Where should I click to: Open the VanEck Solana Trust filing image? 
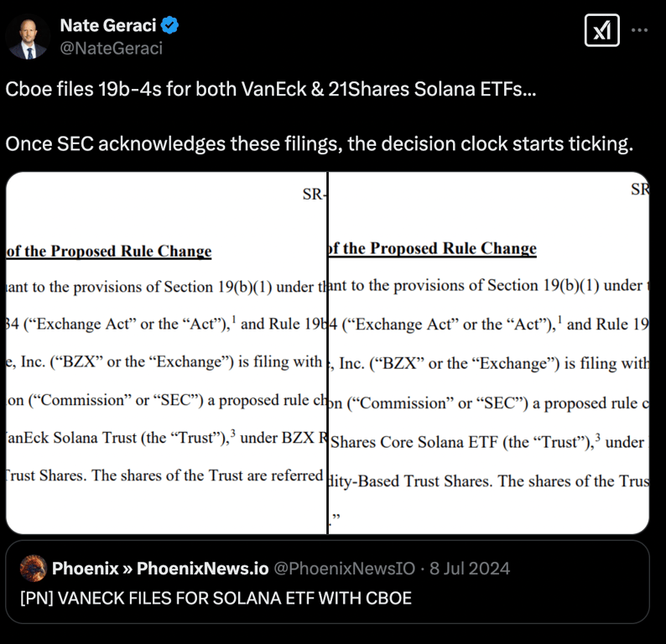tap(166, 352)
